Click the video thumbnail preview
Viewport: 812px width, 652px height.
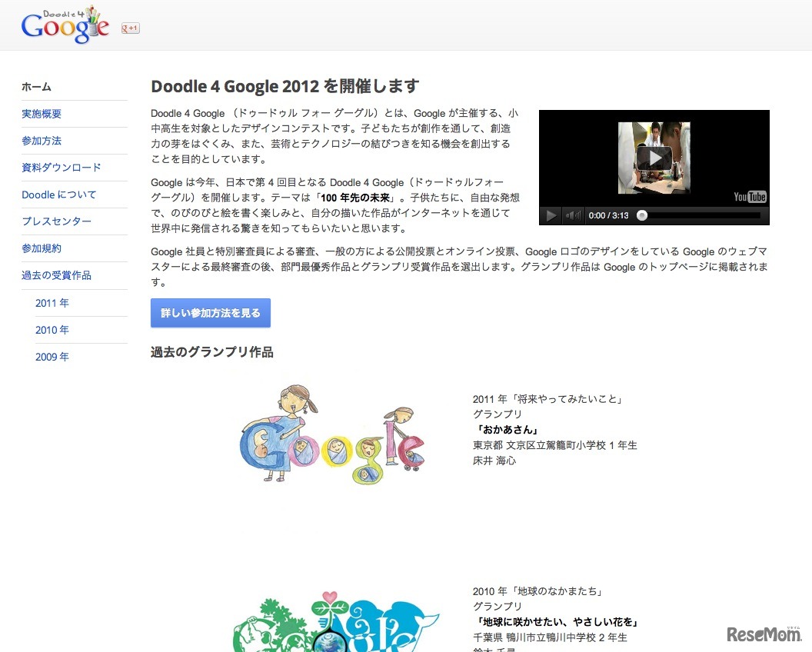point(654,158)
